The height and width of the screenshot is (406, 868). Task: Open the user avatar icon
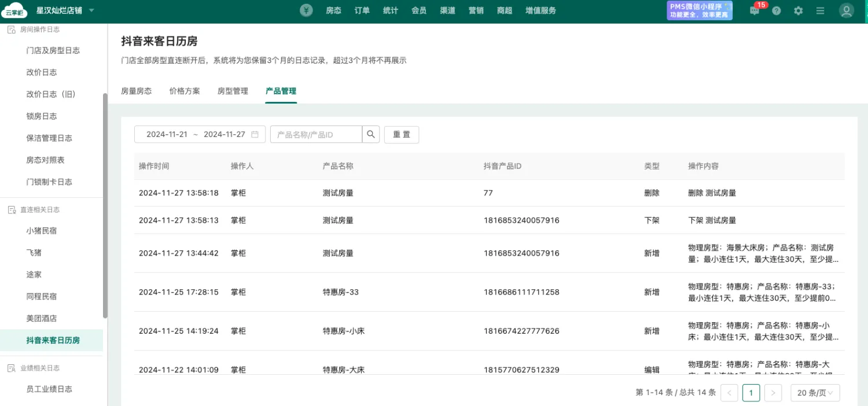point(847,10)
